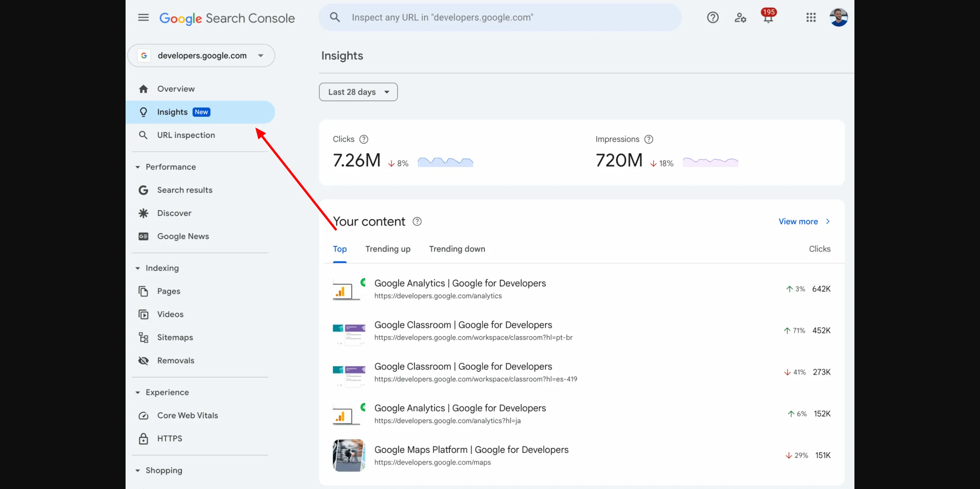Image resolution: width=980 pixels, height=489 pixels.
Task: Click the View more chevron arrow
Action: (x=828, y=222)
